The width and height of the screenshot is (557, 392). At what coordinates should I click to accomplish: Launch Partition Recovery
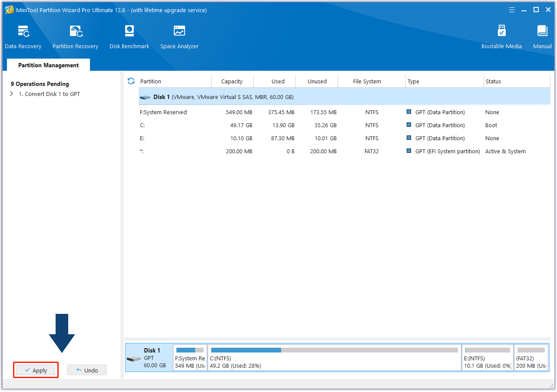(x=75, y=37)
